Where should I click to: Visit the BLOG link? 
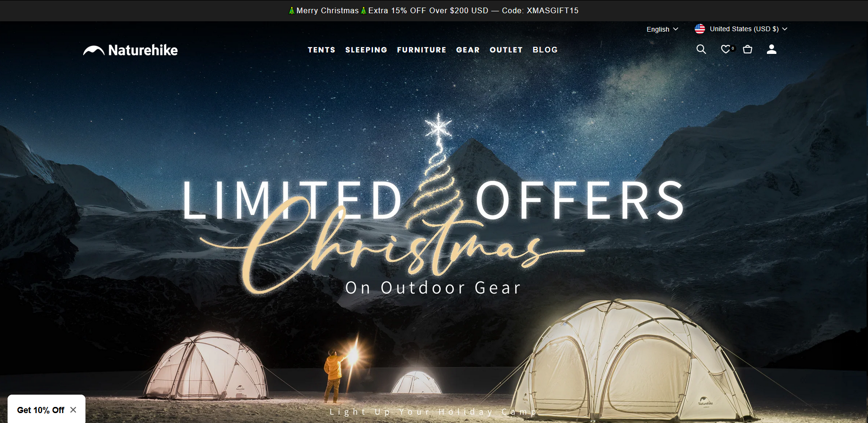[545, 50]
